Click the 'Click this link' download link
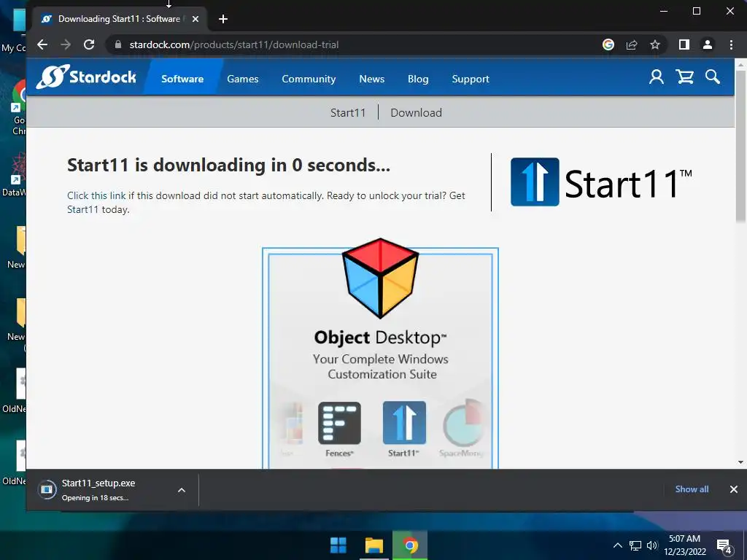The image size is (747, 560). [x=97, y=195]
